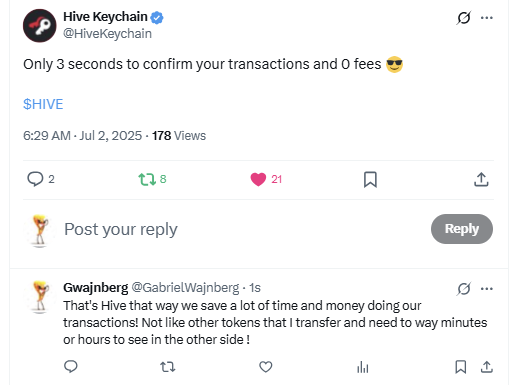
Task: View analytics for Gwajnberg's comment
Action: pos(363,367)
